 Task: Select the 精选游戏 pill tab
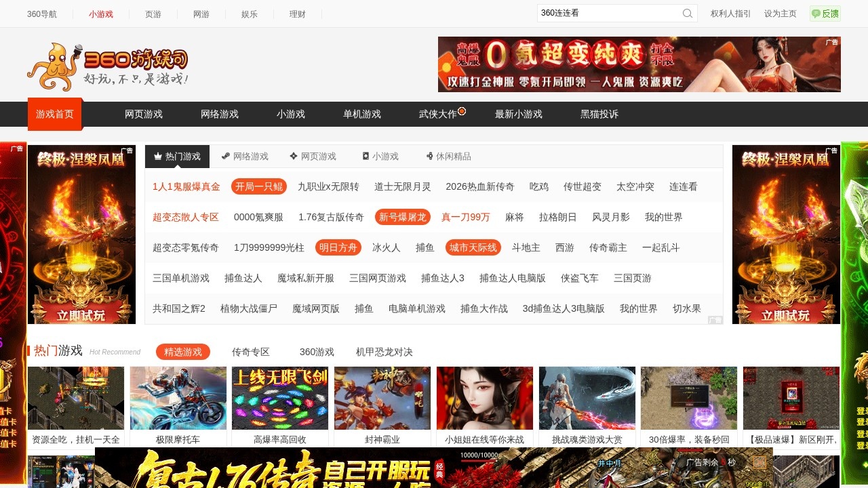click(183, 352)
